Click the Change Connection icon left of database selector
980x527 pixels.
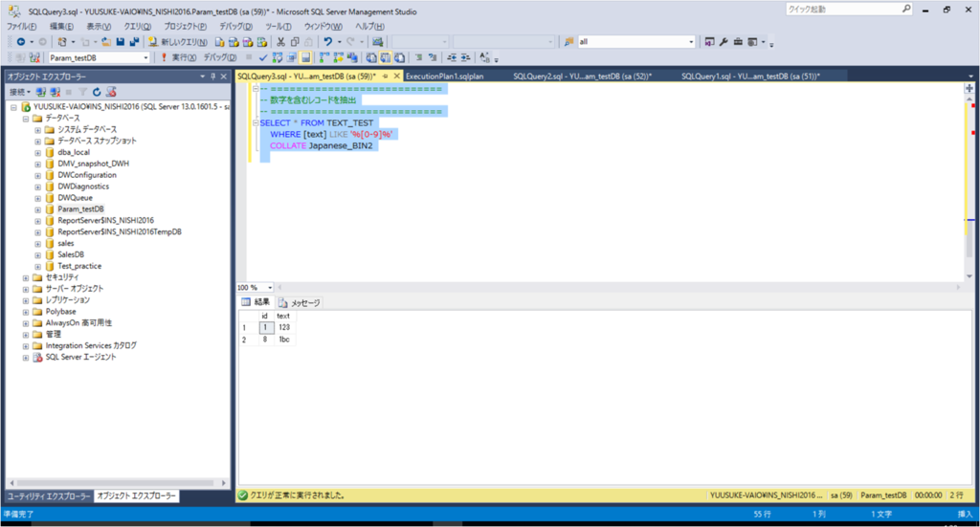click(35, 57)
